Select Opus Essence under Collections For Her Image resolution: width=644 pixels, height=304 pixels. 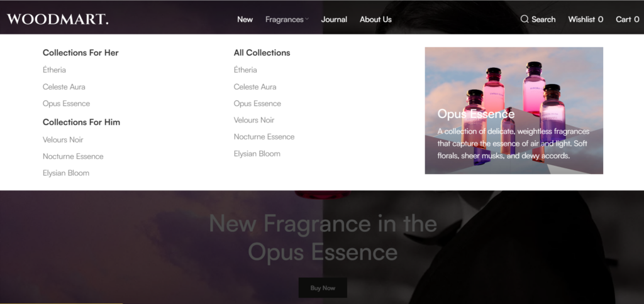tap(66, 104)
